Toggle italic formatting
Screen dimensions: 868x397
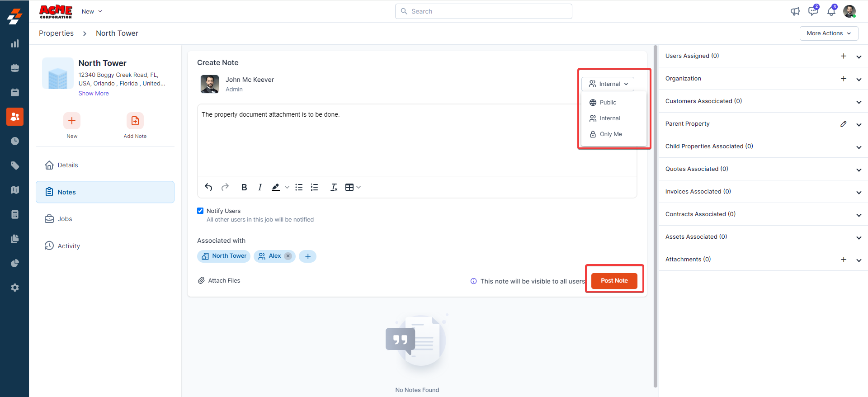pyautogui.click(x=260, y=187)
